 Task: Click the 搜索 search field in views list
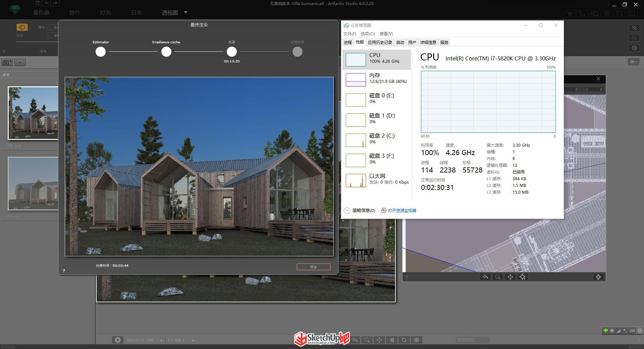click(30, 74)
